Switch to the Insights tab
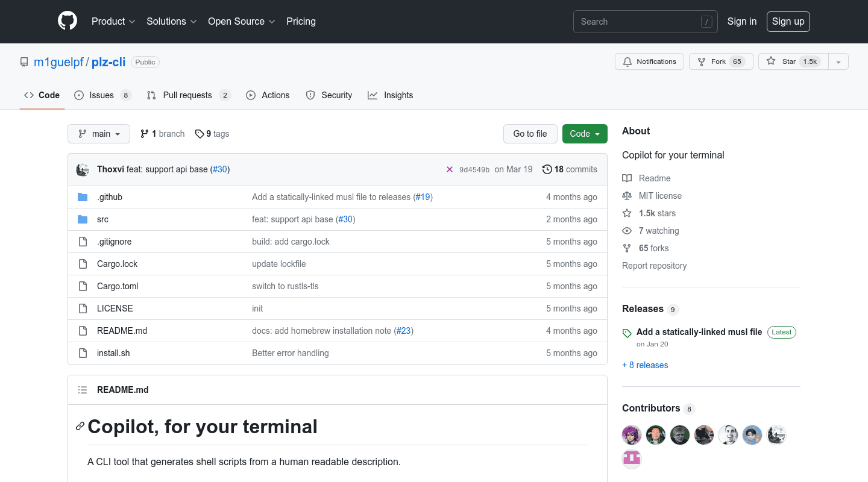 click(x=391, y=95)
